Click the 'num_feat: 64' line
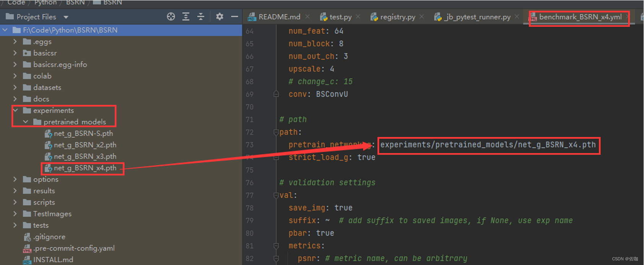The width and height of the screenshot is (644, 265). tap(316, 31)
